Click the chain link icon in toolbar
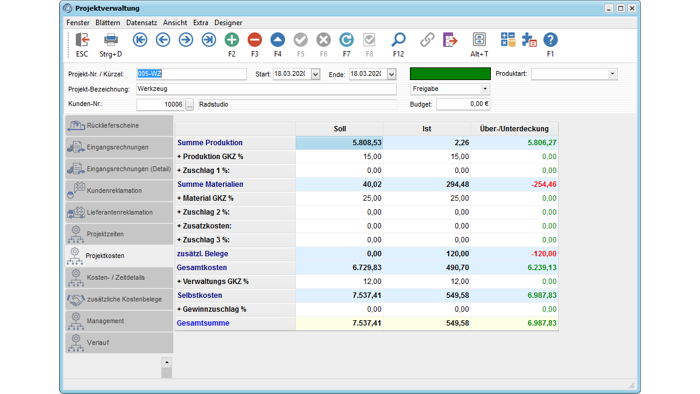700x394 pixels. [427, 40]
